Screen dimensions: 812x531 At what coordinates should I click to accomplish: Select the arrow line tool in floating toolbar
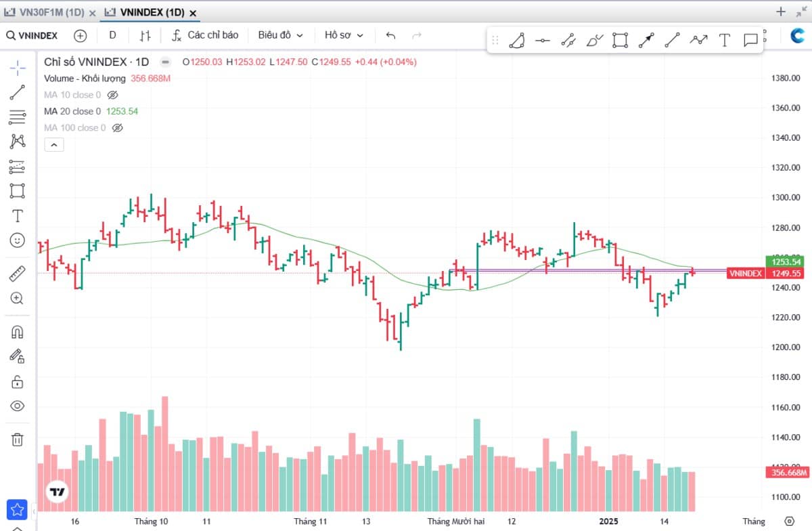[646, 41]
